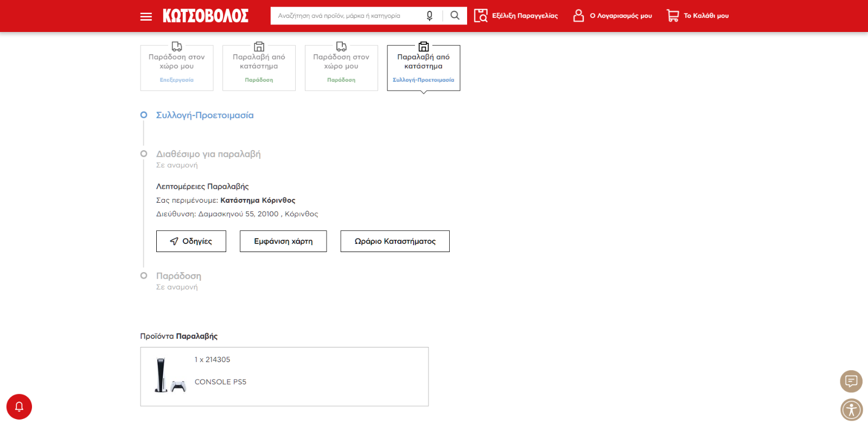Screen dimensions: 868x425
Task: Click the Προϊόντα Παραλαβής heading
Action: (179, 336)
